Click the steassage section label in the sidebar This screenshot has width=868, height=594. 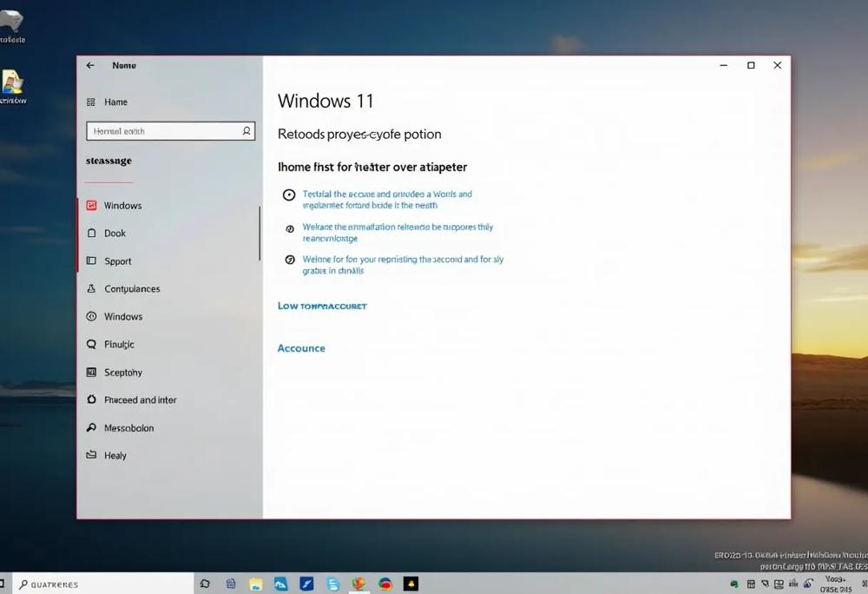(108, 161)
